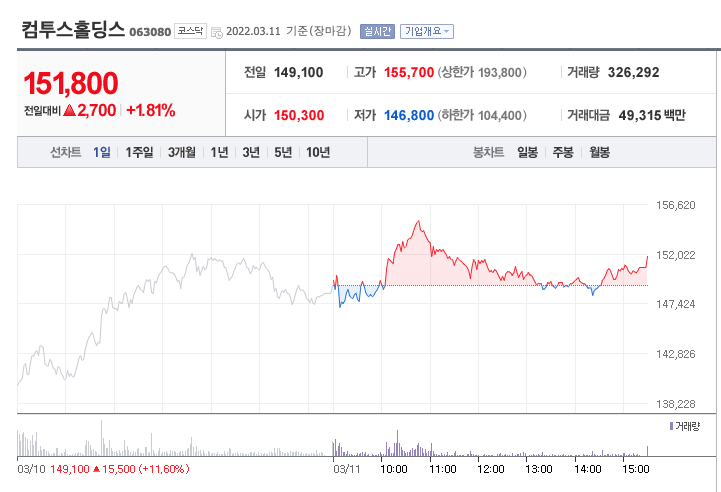Click the y-axis label 147,424

[675, 304]
